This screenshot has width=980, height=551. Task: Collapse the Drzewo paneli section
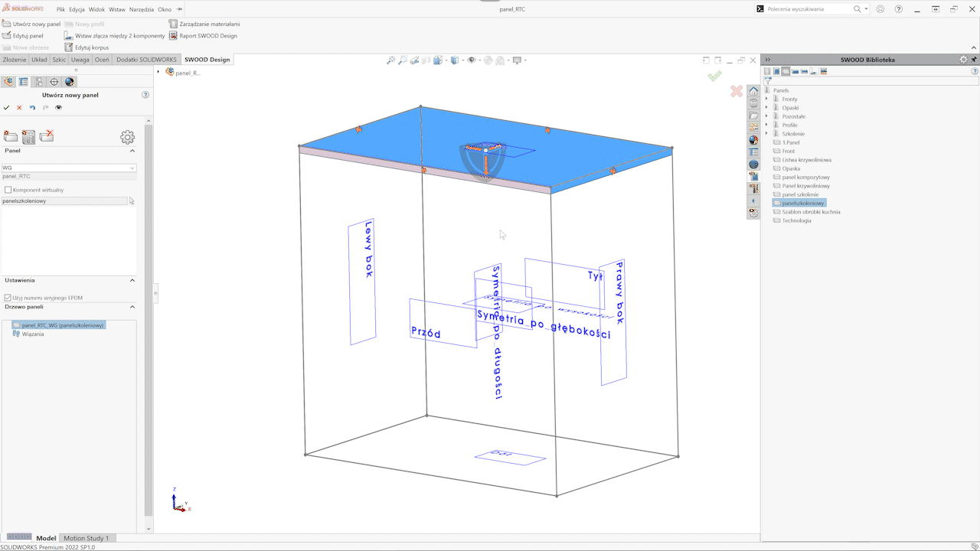coord(132,307)
